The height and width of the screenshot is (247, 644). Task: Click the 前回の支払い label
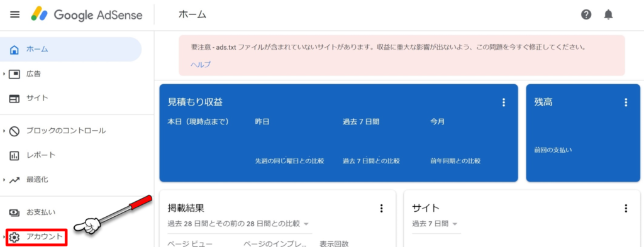(553, 150)
